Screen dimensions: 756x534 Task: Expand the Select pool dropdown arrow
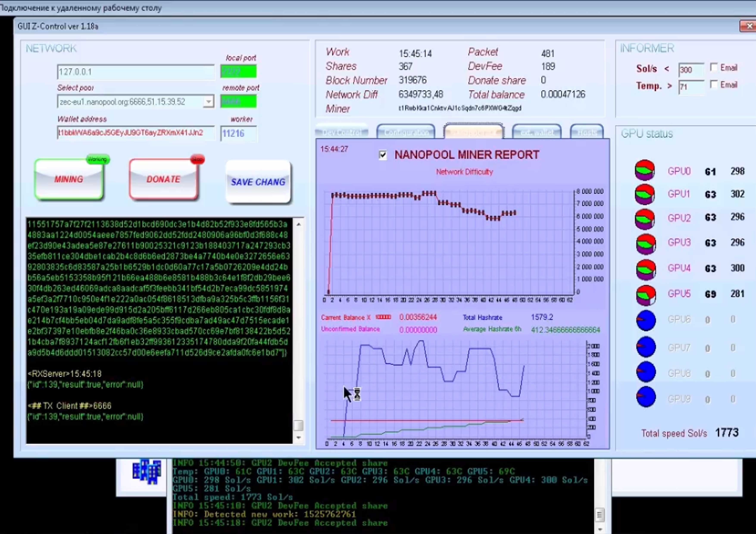208,102
